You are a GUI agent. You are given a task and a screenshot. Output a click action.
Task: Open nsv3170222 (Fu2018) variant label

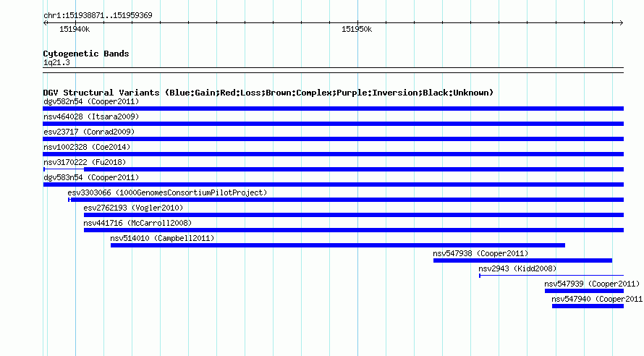pos(85,162)
